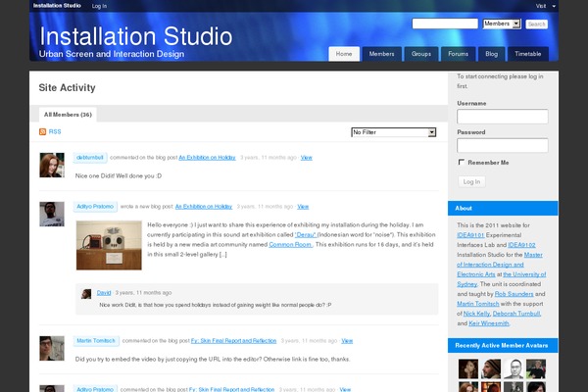Click the RSS text link
This screenshot has width=588, height=392.
pos(55,131)
